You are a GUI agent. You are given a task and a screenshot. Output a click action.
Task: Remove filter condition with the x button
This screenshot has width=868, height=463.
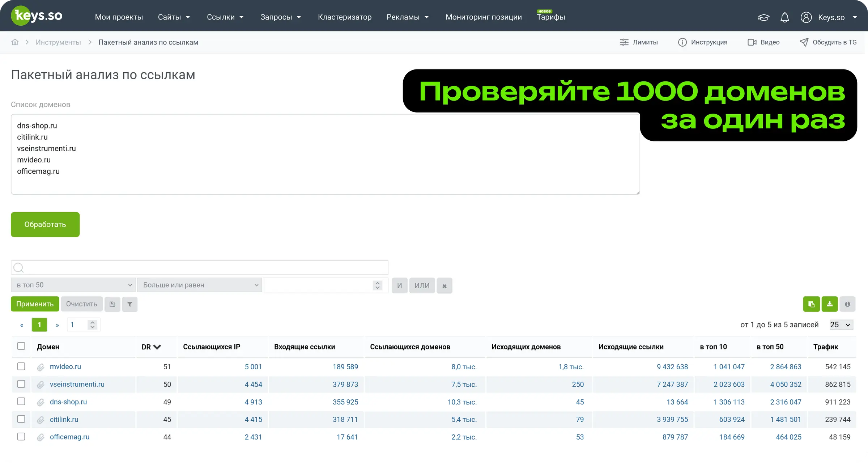coord(444,286)
